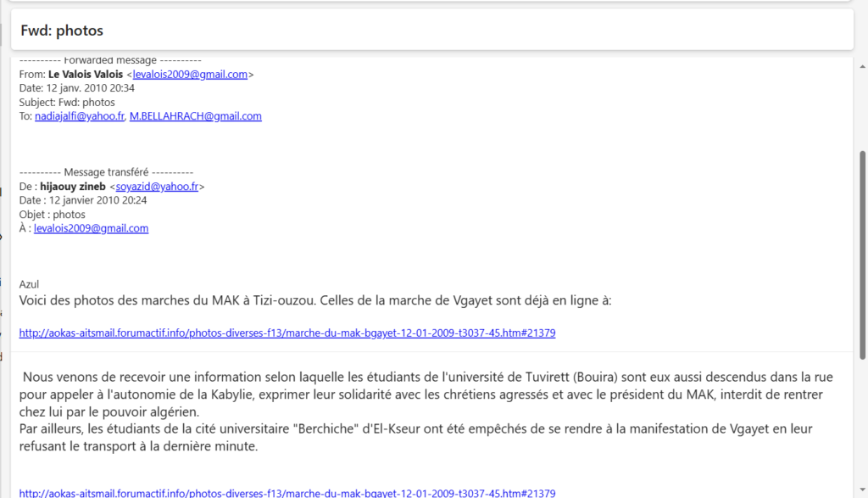Click the "Azul" greeting text

pos(29,284)
